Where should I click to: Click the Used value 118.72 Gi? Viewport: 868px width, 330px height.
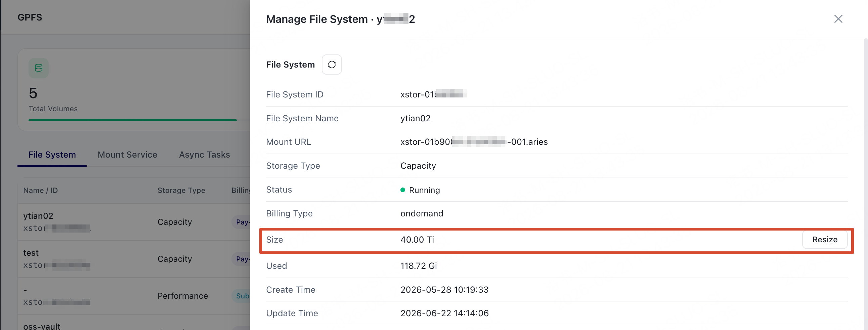pyautogui.click(x=419, y=266)
